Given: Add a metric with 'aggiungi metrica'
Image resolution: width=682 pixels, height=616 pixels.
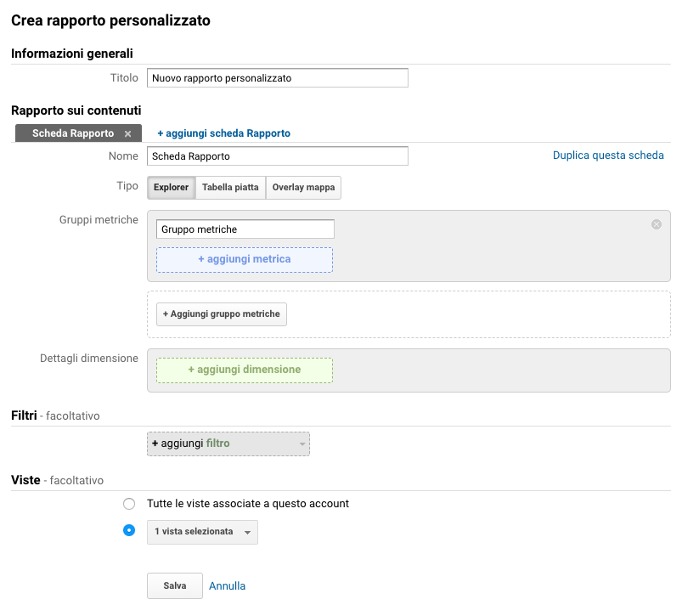Looking at the screenshot, I should [245, 260].
